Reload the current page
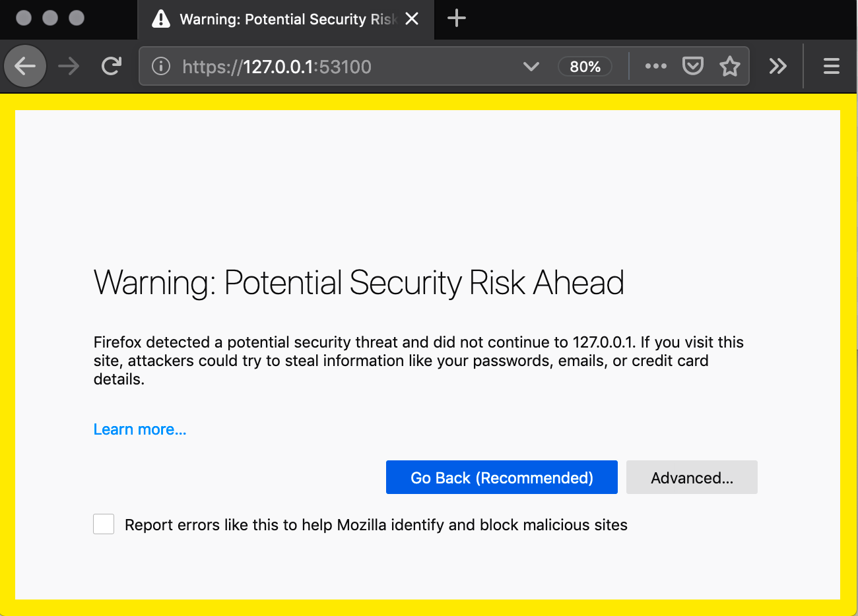The height and width of the screenshot is (616, 858). pyautogui.click(x=112, y=66)
